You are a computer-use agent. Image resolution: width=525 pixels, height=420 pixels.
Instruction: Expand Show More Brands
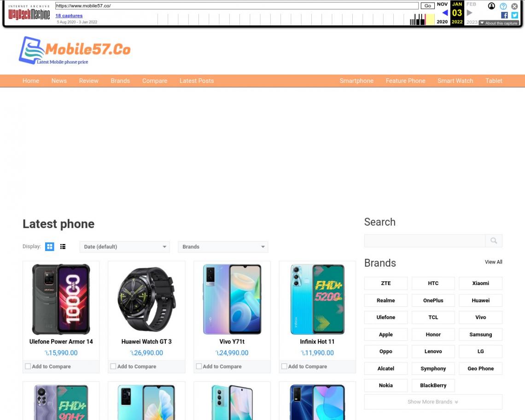pos(433,402)
